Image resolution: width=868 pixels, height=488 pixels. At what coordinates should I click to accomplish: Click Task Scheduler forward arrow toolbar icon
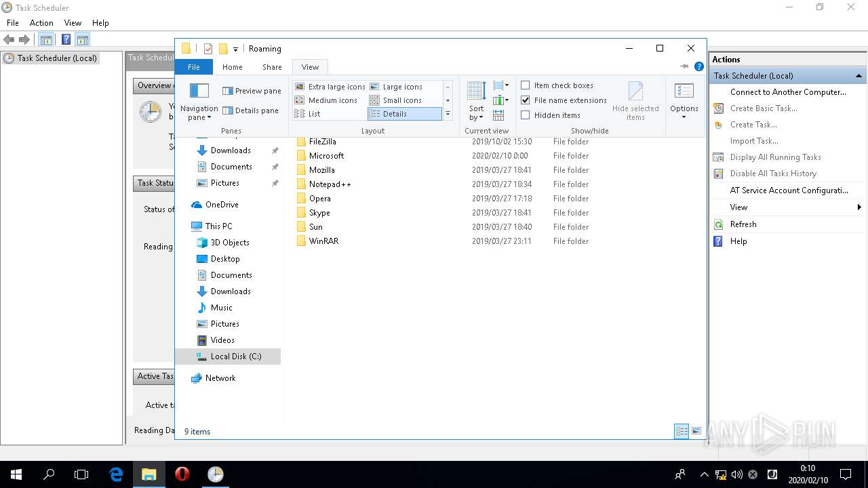tap(24, 40)
